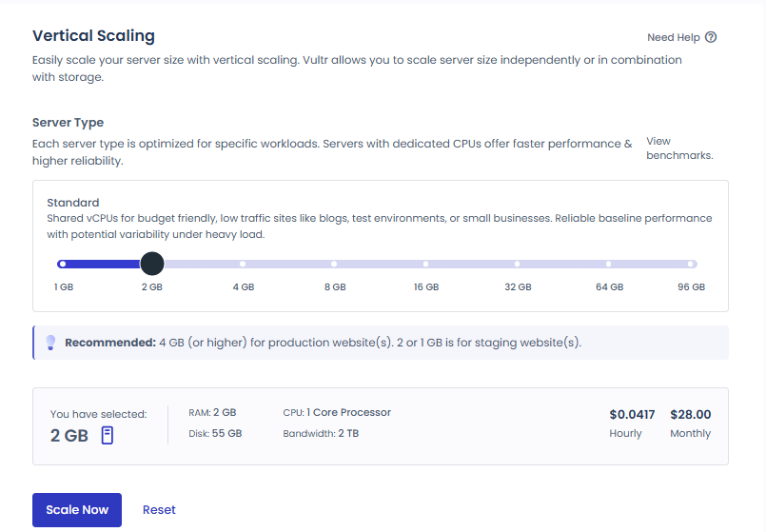
Task: Click the 4 GB label under the slider
Action: point(244,287)
